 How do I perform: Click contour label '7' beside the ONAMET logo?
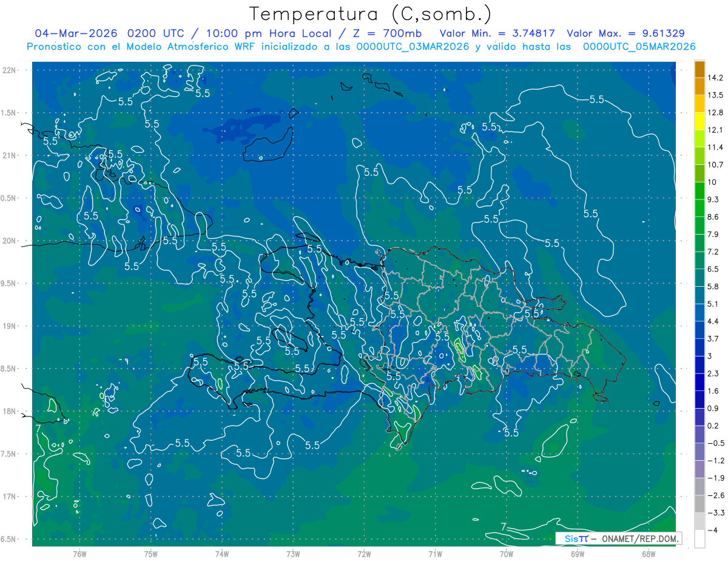504,526
